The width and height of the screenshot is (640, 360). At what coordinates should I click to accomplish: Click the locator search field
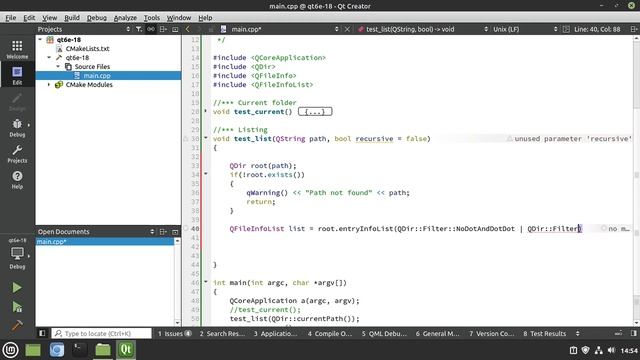(102, 333)
